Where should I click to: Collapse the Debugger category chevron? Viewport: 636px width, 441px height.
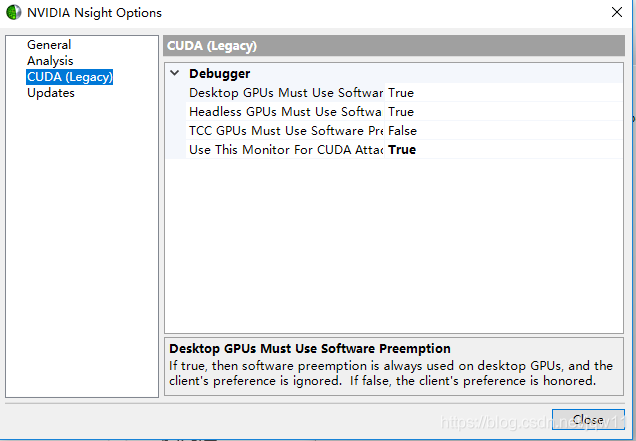point(175,73)
